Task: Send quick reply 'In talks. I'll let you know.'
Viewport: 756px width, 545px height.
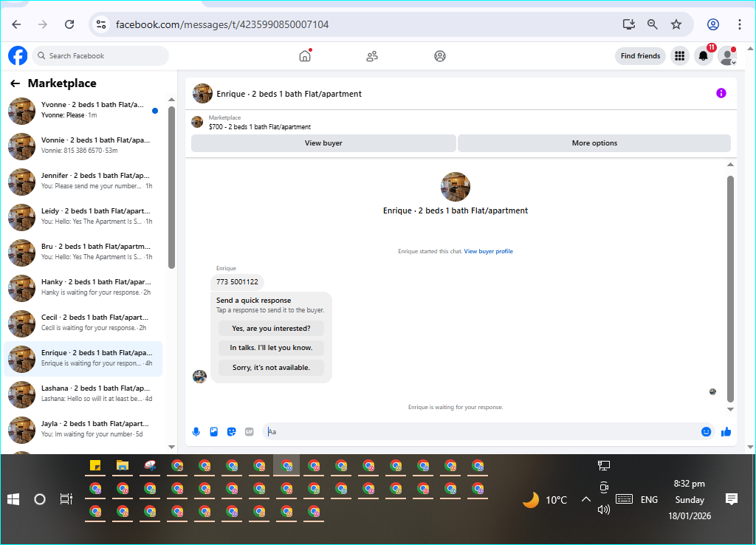Action: point(271,348)
